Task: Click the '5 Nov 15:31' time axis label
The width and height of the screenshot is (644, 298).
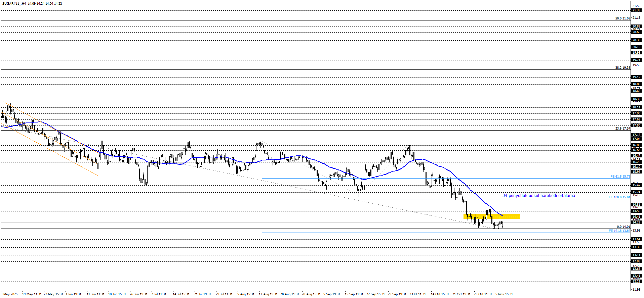Action: click(504, 294)
